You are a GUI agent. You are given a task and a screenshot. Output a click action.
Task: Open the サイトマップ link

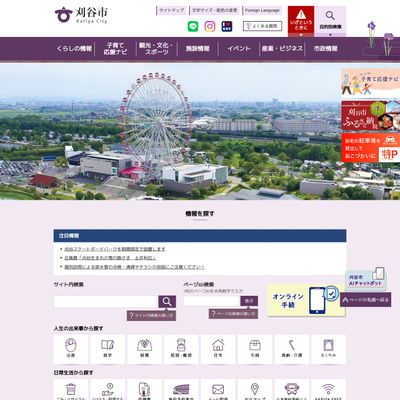[172, 11]
